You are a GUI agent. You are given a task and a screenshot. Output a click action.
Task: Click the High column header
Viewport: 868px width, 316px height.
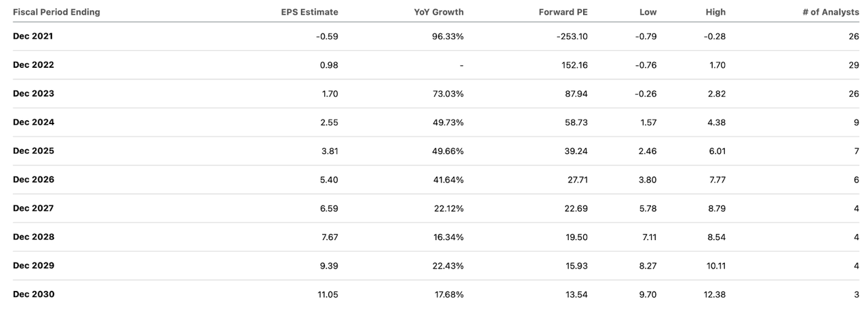[x=715, y=12]
